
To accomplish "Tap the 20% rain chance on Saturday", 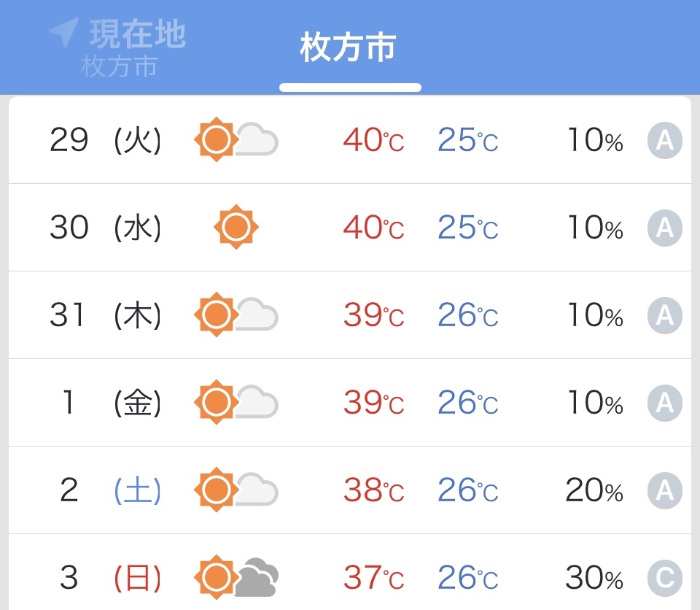I will point(594,490).
